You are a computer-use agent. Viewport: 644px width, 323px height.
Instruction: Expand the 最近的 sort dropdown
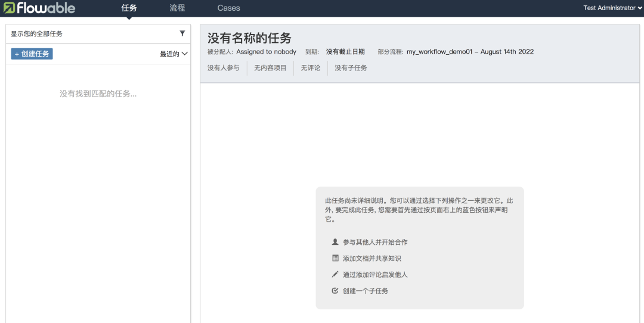(174, 54)
